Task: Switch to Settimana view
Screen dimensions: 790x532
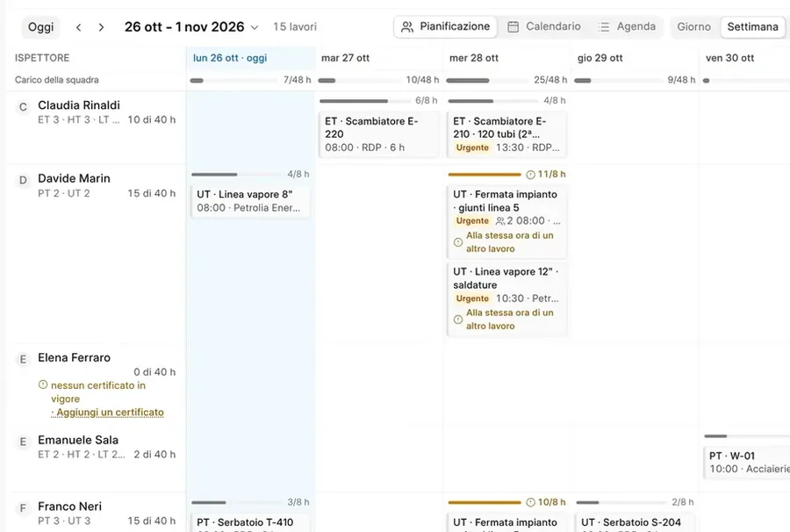Action: [753, 26]
